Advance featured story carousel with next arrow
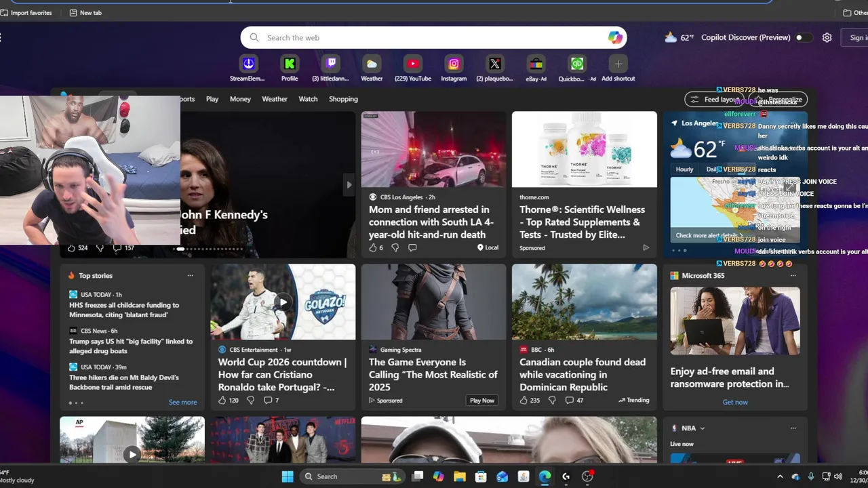Viewport: 868px width, 488px height. pyautogui.click(x=349, y=184)
